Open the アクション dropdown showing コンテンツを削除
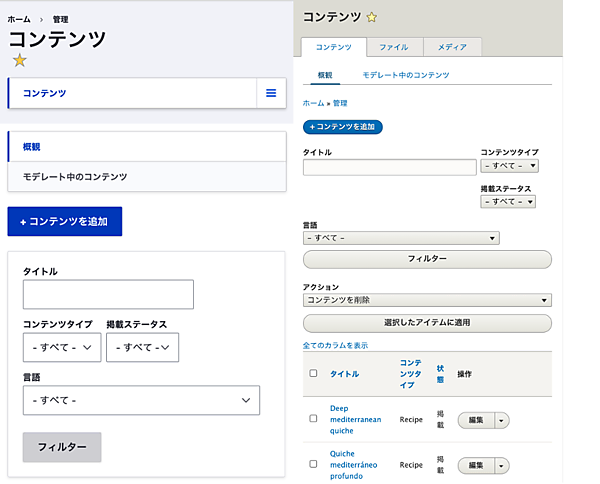The height and width of the screenshot is (484, 600). pos(427,300)
